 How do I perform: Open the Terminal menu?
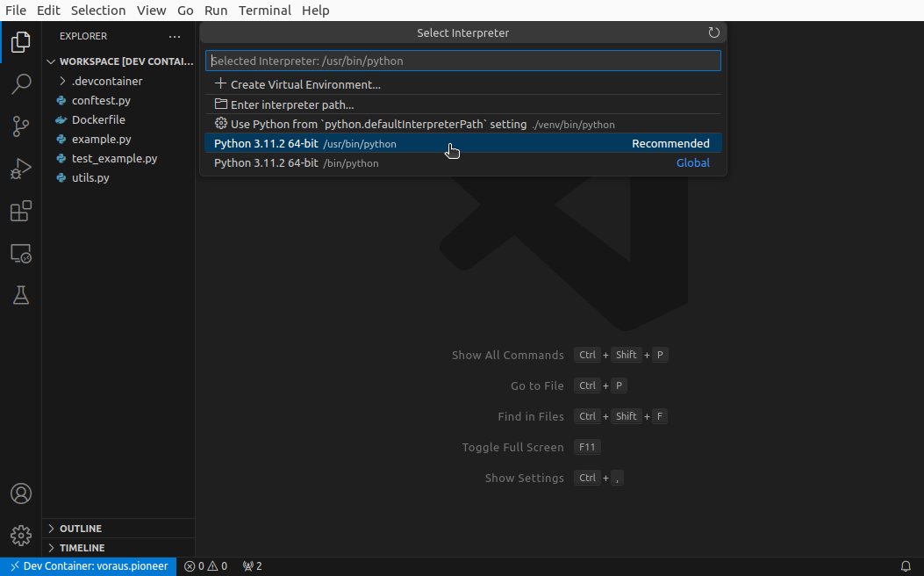(264, 11)
